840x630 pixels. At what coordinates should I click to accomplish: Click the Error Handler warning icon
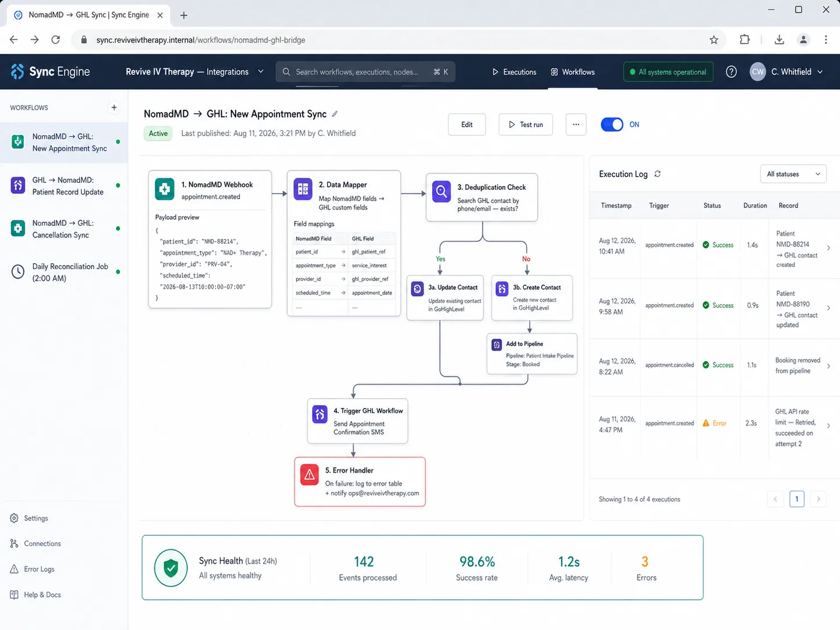coord(310,475)
